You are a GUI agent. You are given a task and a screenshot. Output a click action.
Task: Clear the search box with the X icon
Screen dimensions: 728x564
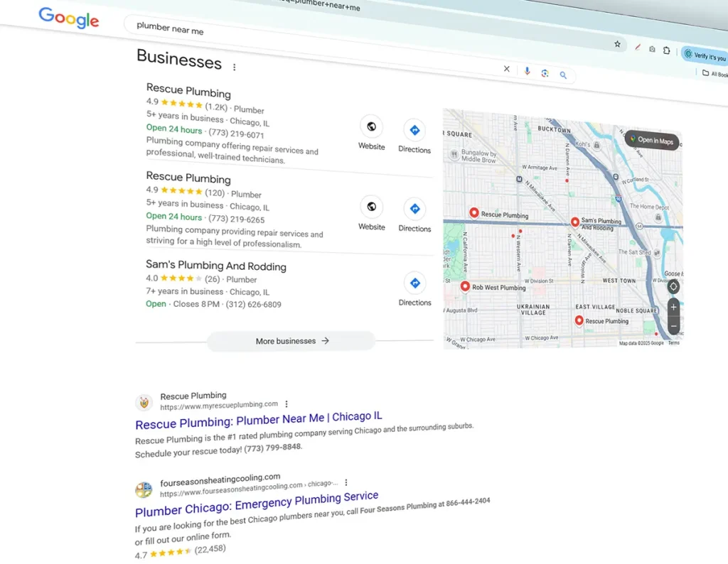click(506, 69)
